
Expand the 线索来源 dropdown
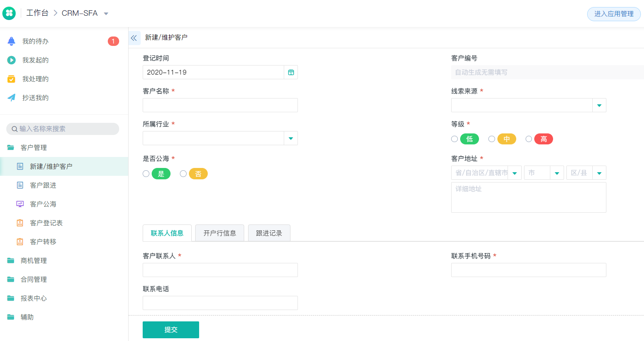point(599,105)
